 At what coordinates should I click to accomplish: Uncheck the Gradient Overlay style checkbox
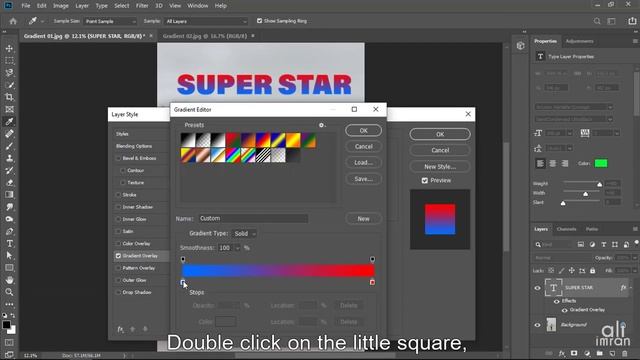point(118,256)
